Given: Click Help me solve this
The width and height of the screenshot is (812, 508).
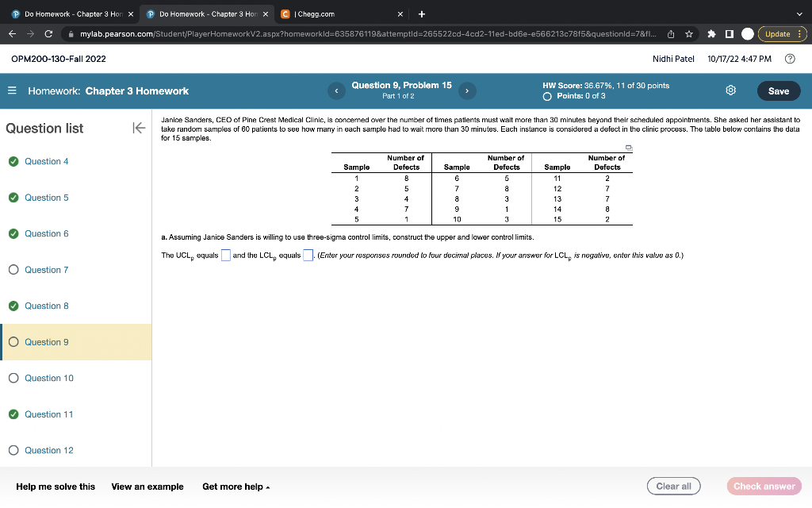Looking at the screenshot, I should [x=56, y=487].
